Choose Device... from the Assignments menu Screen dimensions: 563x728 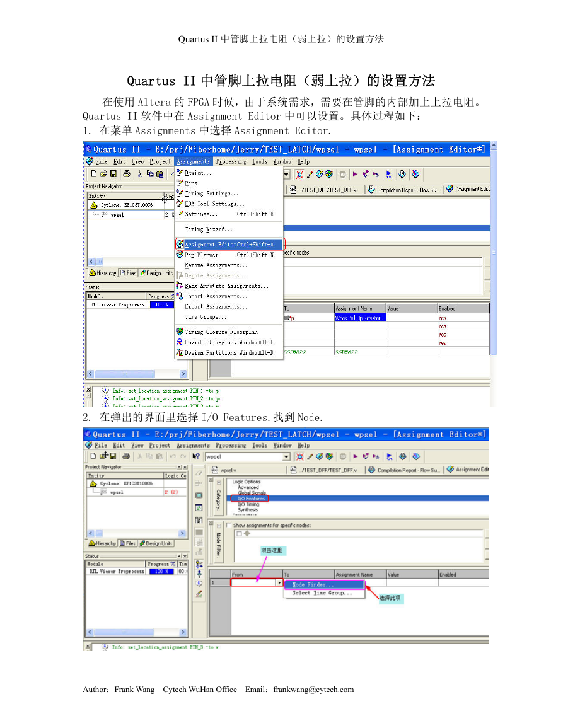pos(199,173)
